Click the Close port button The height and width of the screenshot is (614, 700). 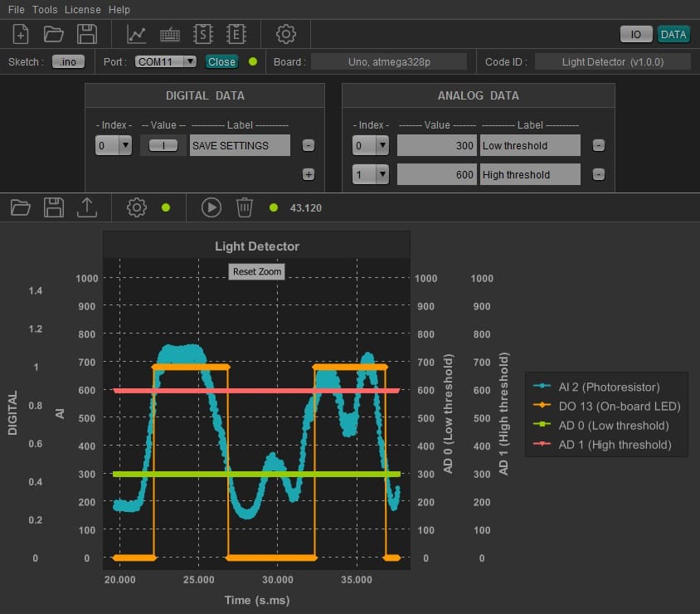click(x=221, y=61)
